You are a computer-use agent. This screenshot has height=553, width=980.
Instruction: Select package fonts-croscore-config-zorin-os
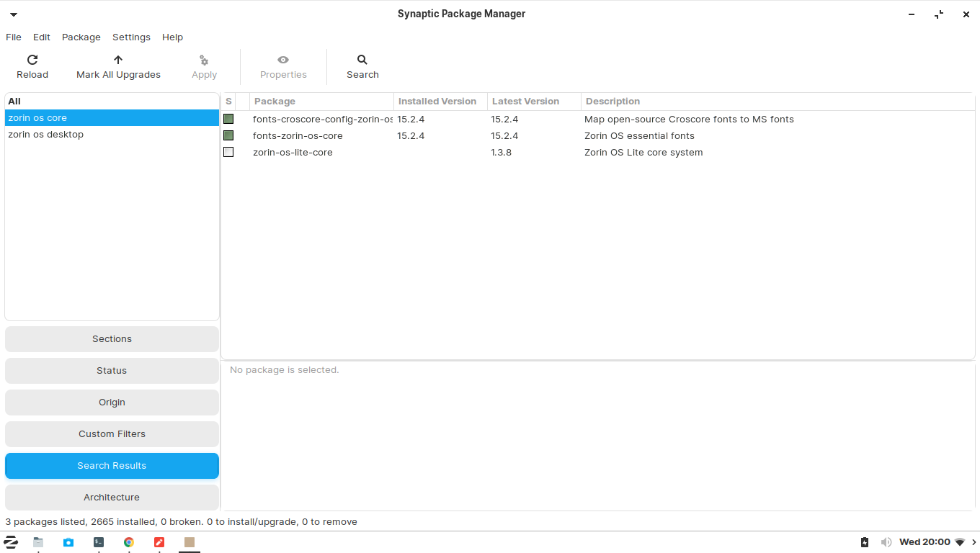tap(323, 120)
